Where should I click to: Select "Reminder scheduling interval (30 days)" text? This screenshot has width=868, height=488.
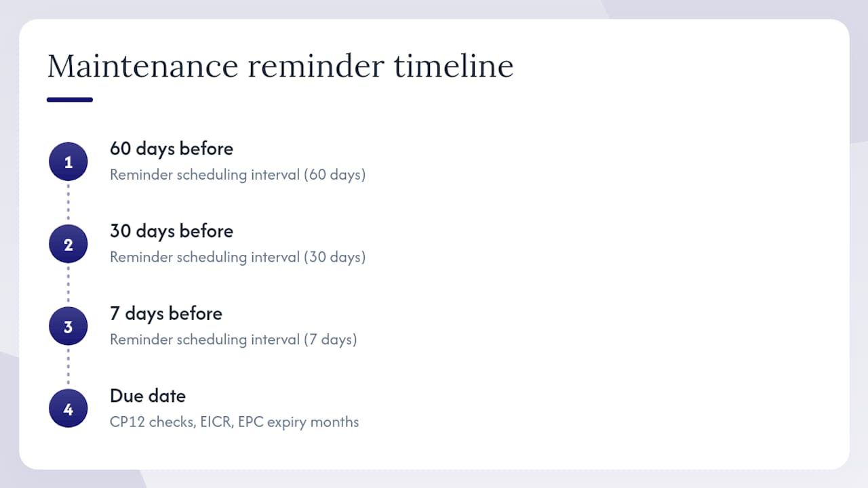click(237, 258)
